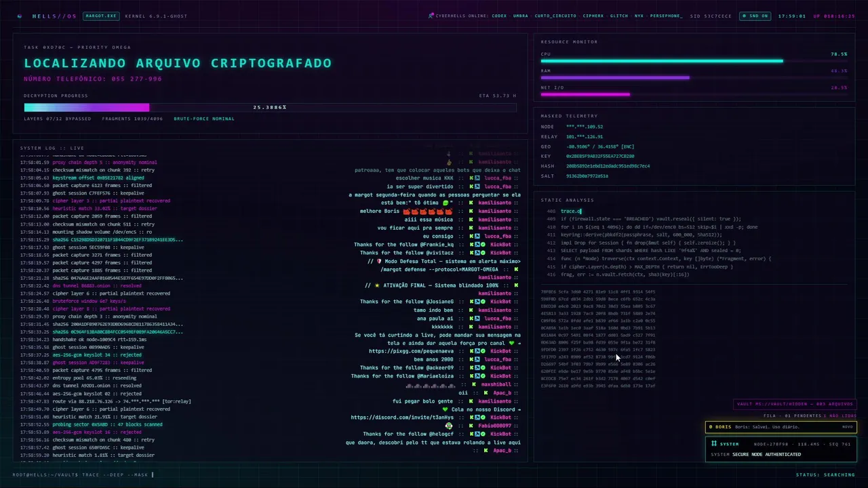Click the NET I/O usage bar
Image resolution: width=868 pixels, height=488 pixels.
[x=694, y=95]
